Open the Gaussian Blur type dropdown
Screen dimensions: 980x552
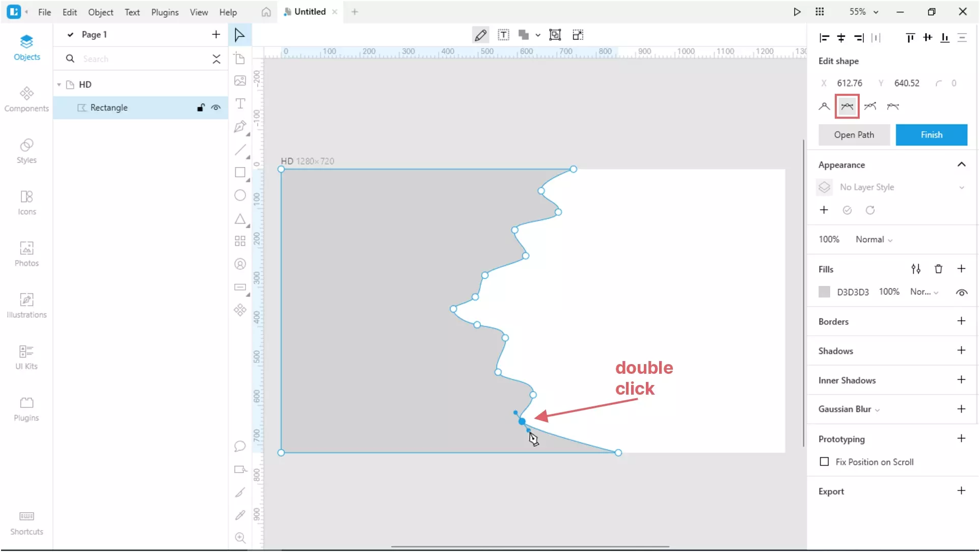pyautogui.click(x=877, y=409)
